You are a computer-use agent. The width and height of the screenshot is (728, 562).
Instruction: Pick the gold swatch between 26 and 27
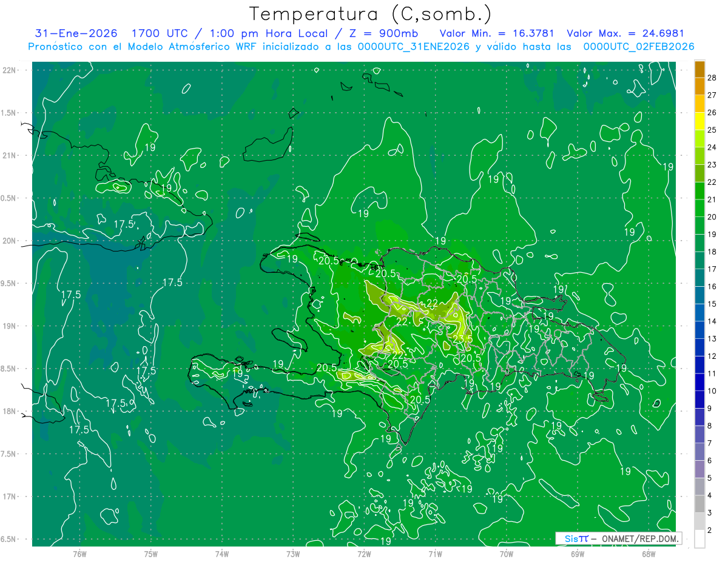(x=699, y=104)
